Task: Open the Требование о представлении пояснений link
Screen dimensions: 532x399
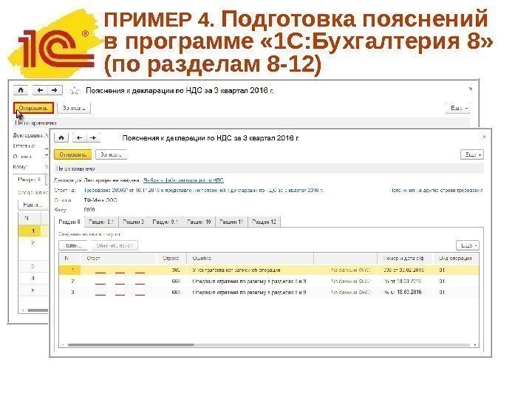Action: pyautogui.click(x=203, y=191)
